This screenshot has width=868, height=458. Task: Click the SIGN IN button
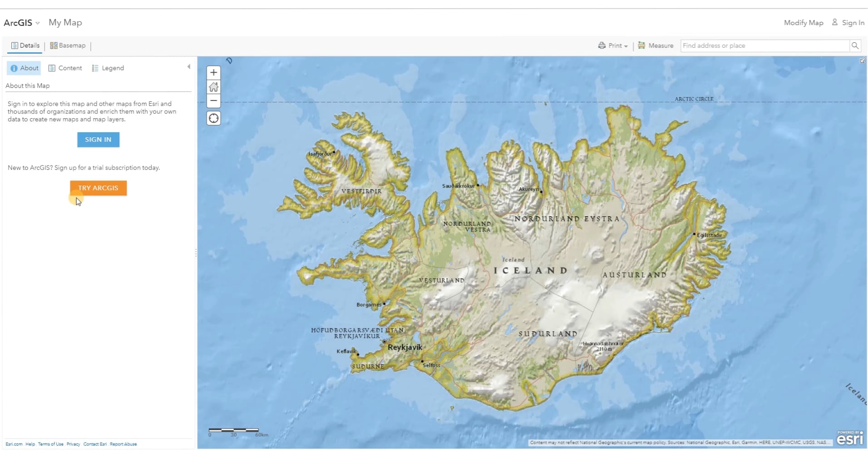98,139
